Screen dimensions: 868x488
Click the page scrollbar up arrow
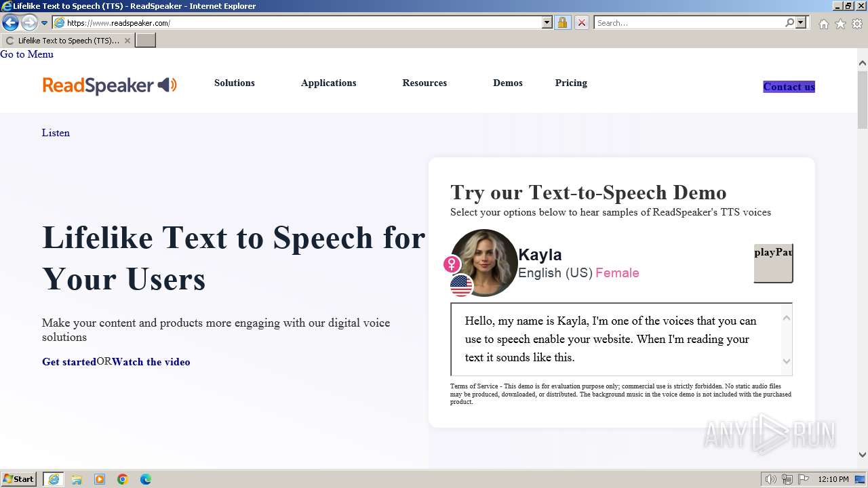pos(863,63)
